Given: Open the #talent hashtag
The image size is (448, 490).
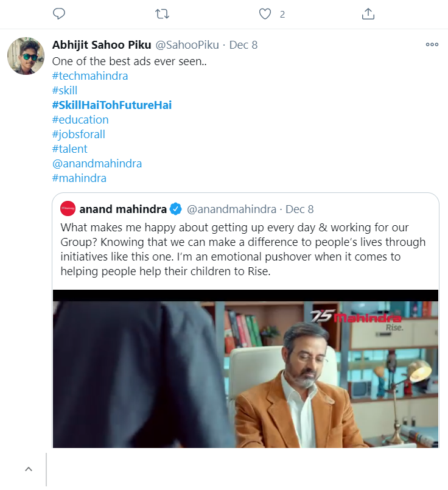Looking at the screenshot, I should point(69,149).
